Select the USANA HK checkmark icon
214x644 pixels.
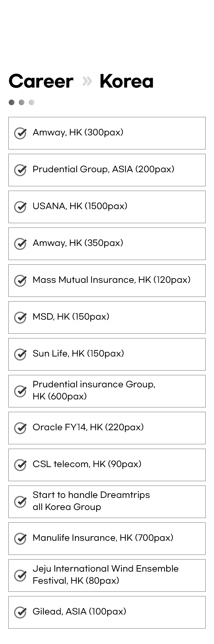(x=20, y=207)
